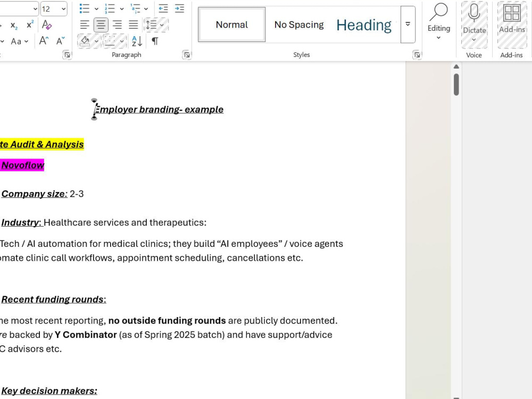This screenshot has width=532, height=399.
Task: Click the scroll up arrow
Action: [456, 66]
